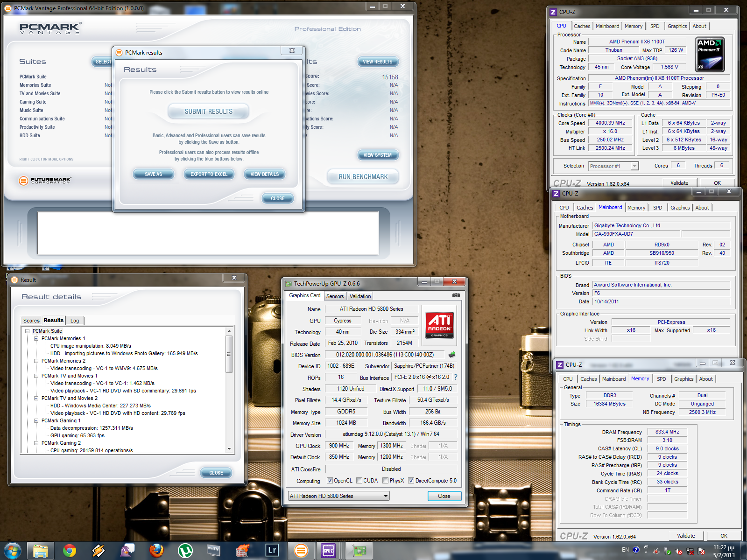Click the AMD Phenom II processor logo
747x560 pixels.
pos(710,55)
